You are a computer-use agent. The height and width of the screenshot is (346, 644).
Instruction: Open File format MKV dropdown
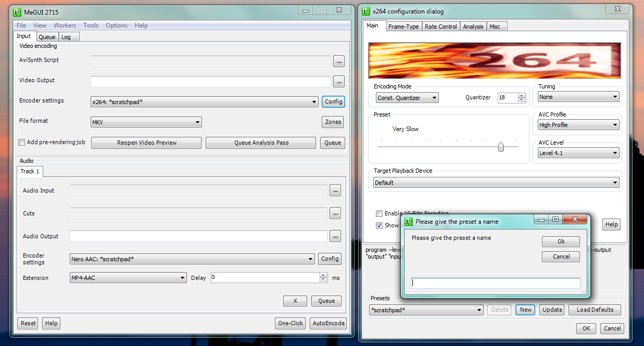pyautogui.click(x=146, y=122)
